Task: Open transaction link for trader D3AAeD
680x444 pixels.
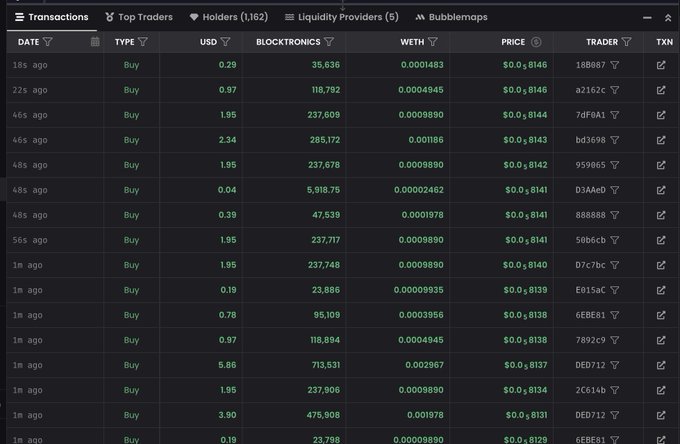Action: (x=661, y=190)
